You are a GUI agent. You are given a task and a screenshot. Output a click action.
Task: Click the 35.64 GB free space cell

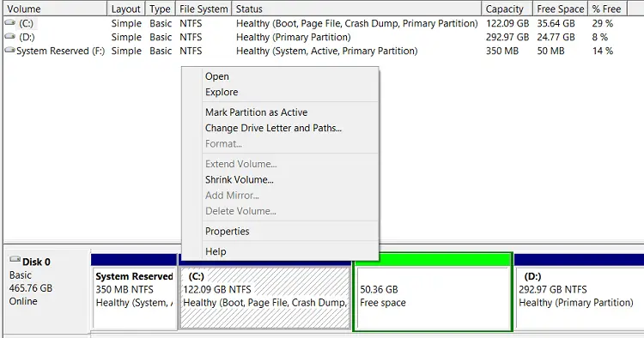tap(556, 23)
